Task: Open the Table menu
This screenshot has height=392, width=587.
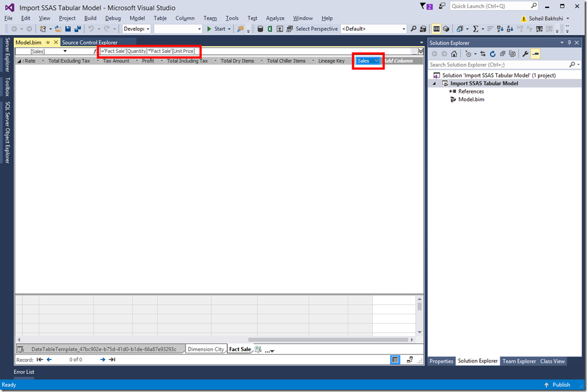Action: coord(160,18)
